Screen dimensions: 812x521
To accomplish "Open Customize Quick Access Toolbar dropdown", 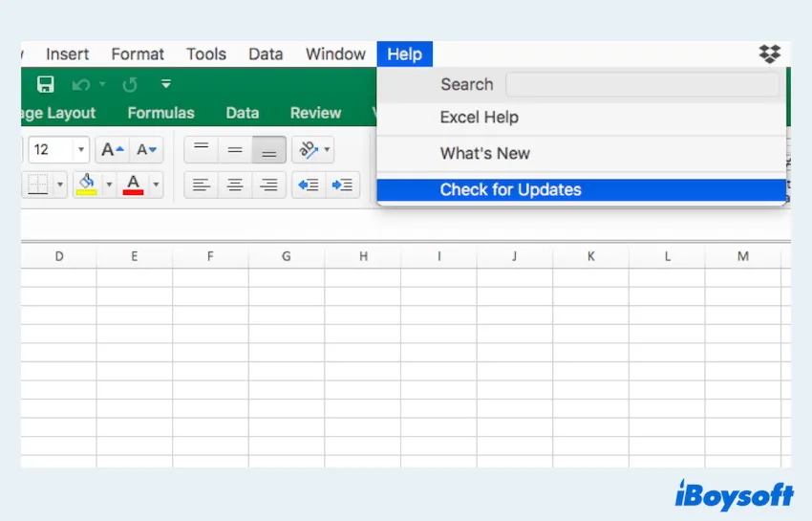I will (x=165, y=84).
